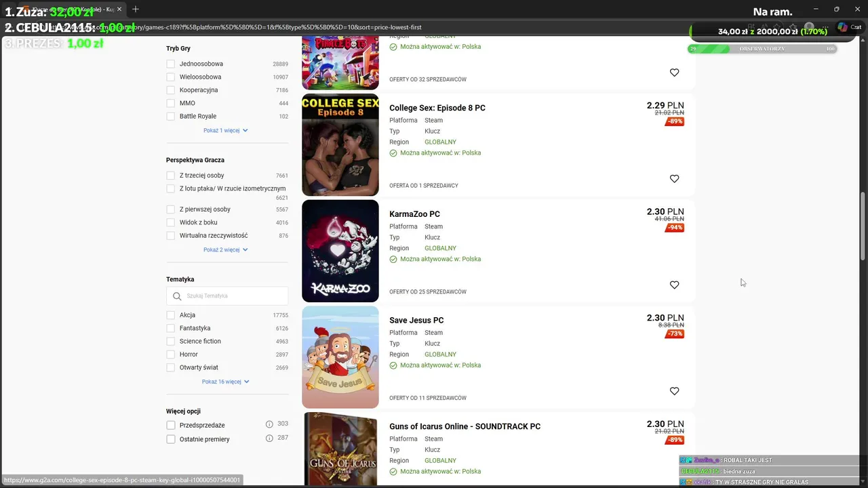Screen dimensions: 868x488
Task: Click the -73% discount badge on Save Jesus
Action: [675, 334]
